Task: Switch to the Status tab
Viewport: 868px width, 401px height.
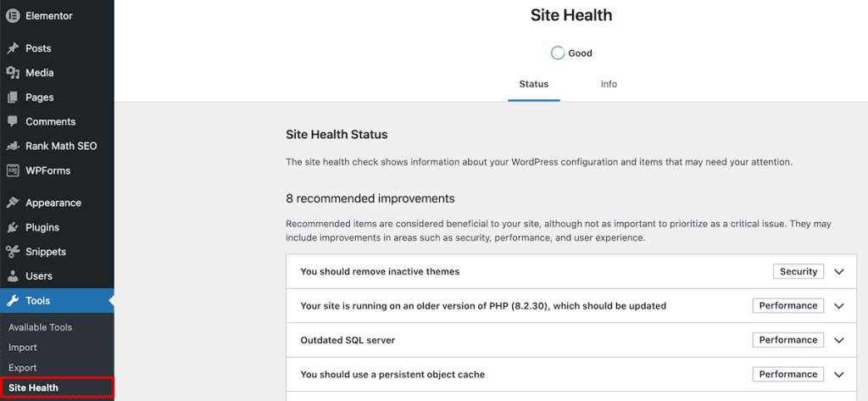Action: (x=534, y=85)
